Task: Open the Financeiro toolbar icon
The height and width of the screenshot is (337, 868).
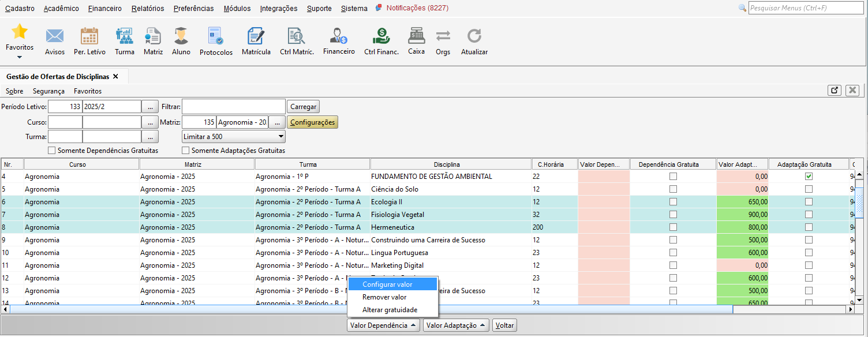Action: 339,36
